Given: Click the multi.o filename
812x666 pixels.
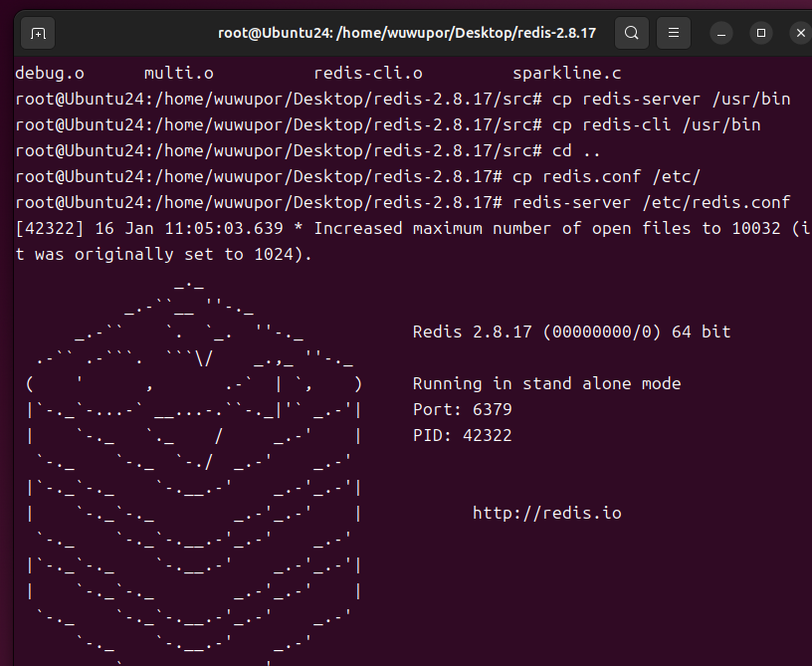Looking at the screenshot, I should 179,73.
